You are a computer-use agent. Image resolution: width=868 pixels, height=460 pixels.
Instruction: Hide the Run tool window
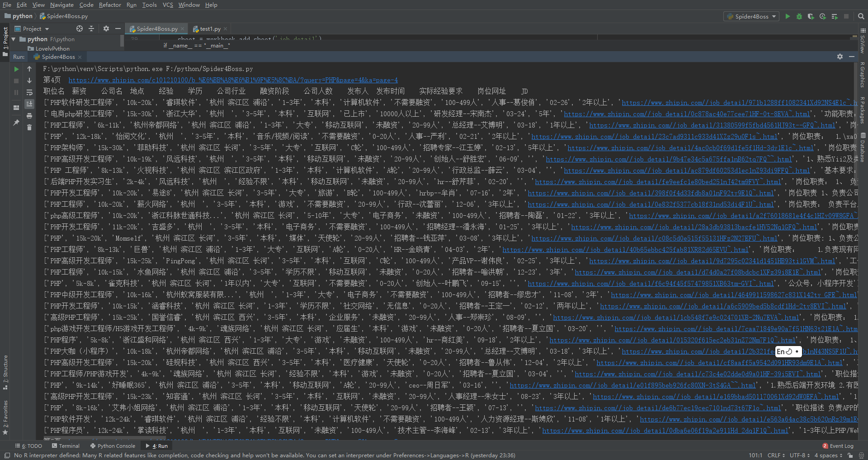point(852,57)
